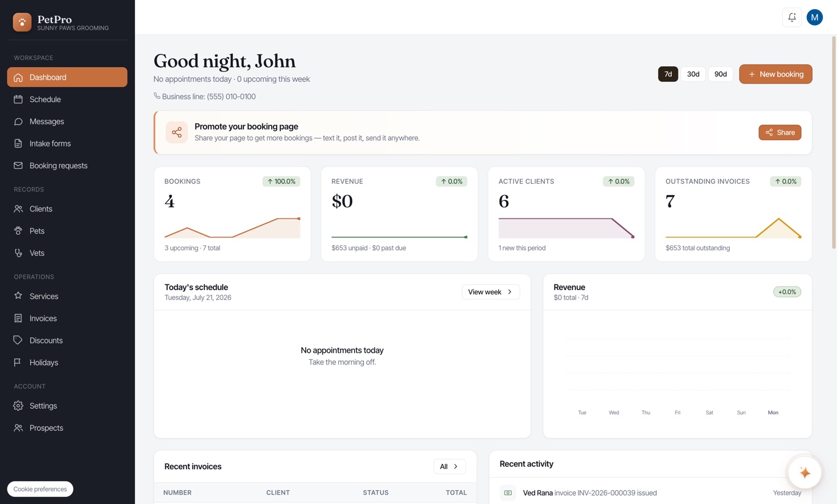Click the Intake forms document icon

click(x=19, y=144)
